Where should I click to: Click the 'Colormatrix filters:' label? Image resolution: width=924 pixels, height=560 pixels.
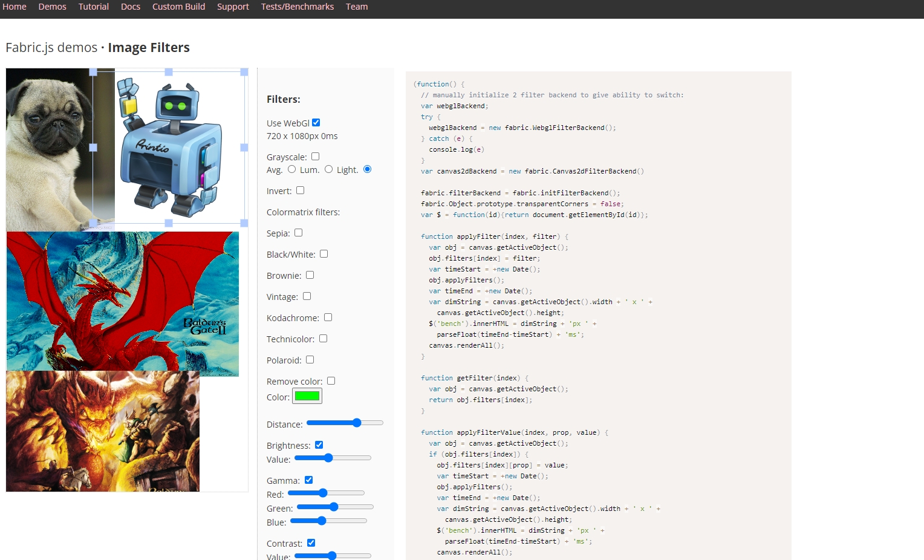coord(303,212)
